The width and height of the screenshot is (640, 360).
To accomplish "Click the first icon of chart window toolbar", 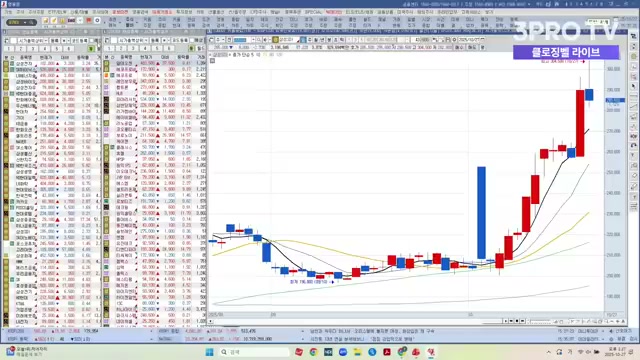I will tap(211, 40).
